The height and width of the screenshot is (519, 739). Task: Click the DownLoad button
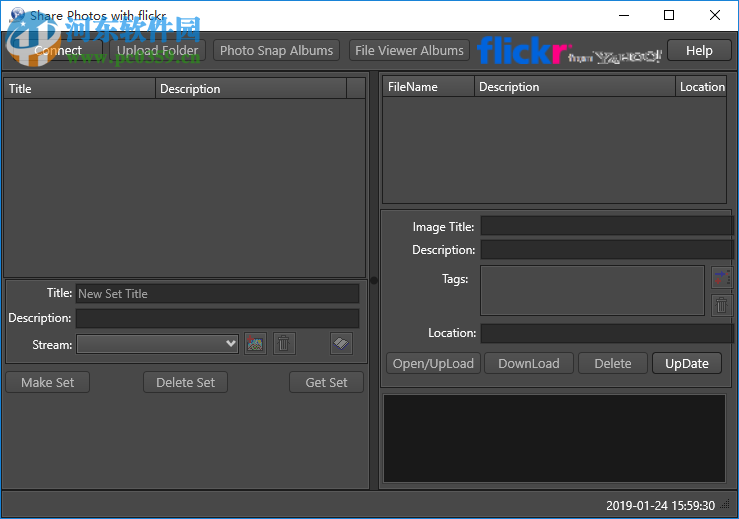click(x=529, y=363)
